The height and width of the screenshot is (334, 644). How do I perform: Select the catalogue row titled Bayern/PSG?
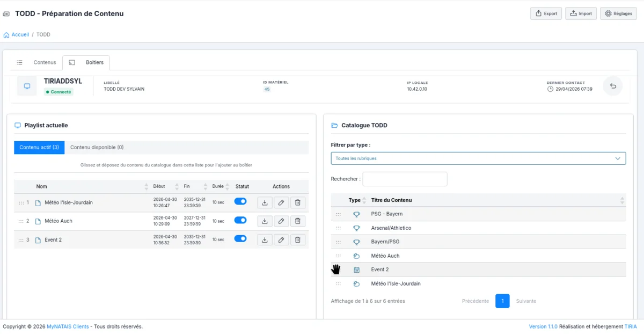point(478,242)
